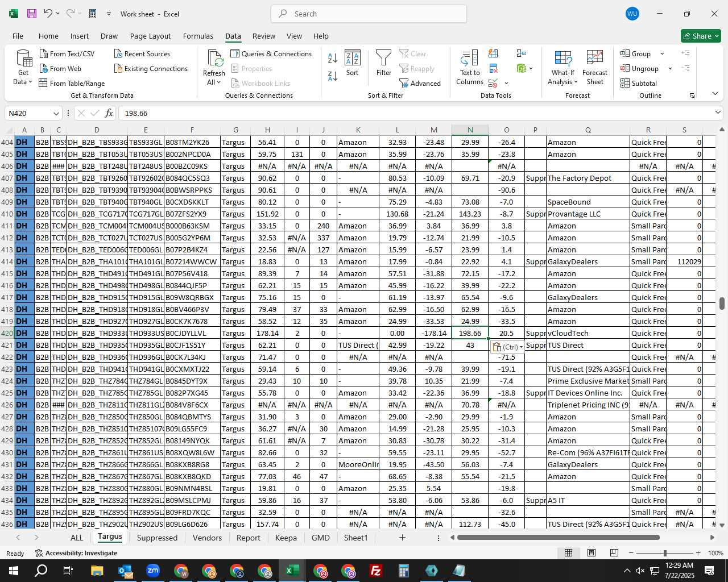Click zoom out minus button
728x582 pixels.
point(631,553)
